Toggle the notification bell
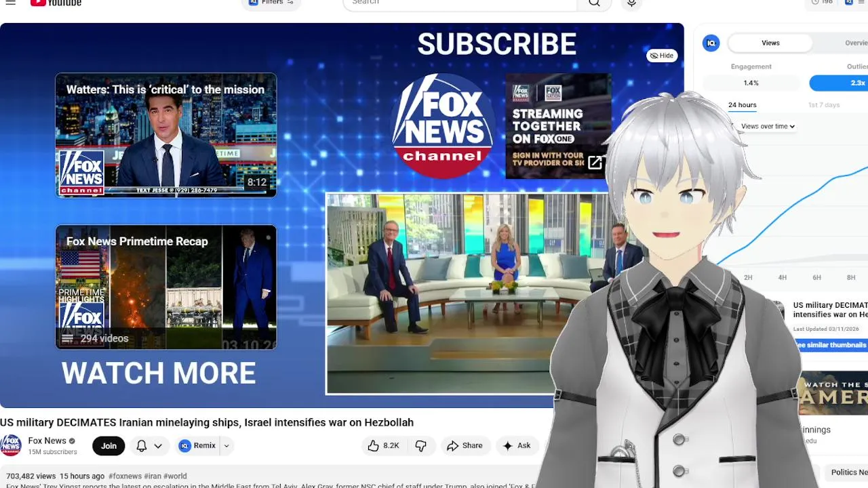The image size is (868, 488). coord(142,445)
